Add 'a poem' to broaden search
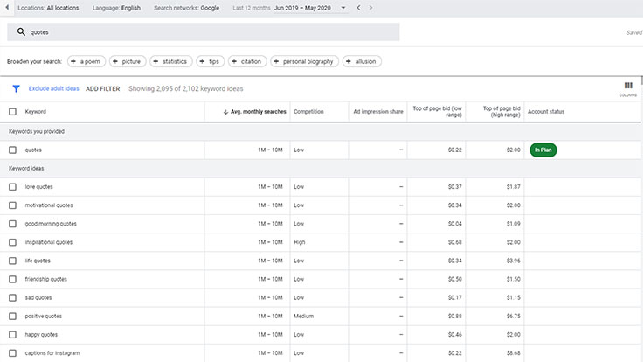Viewport: 644px width, 362px height. (87, 61)
